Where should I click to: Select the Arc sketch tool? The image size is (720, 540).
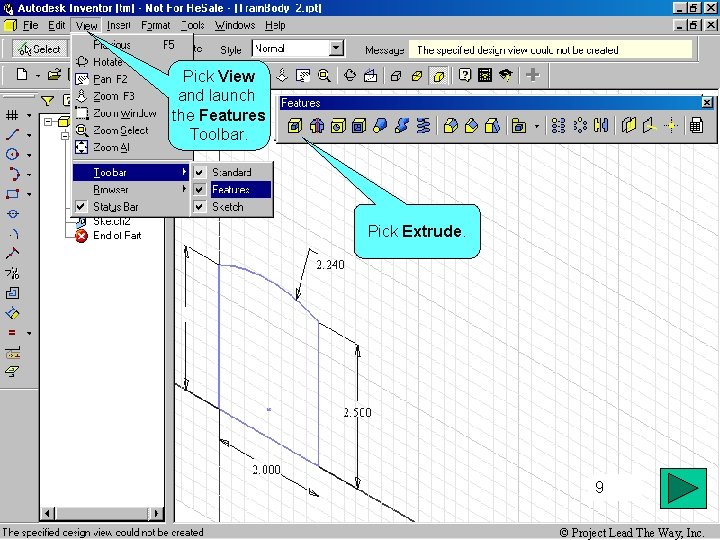(x=12, y=174)
